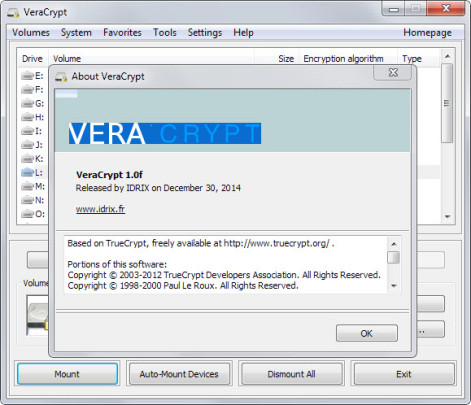Click the drive list scrollbar thumb
This screenshot has height=405, width=471.
pyautogui.click(x=447, y=103)
